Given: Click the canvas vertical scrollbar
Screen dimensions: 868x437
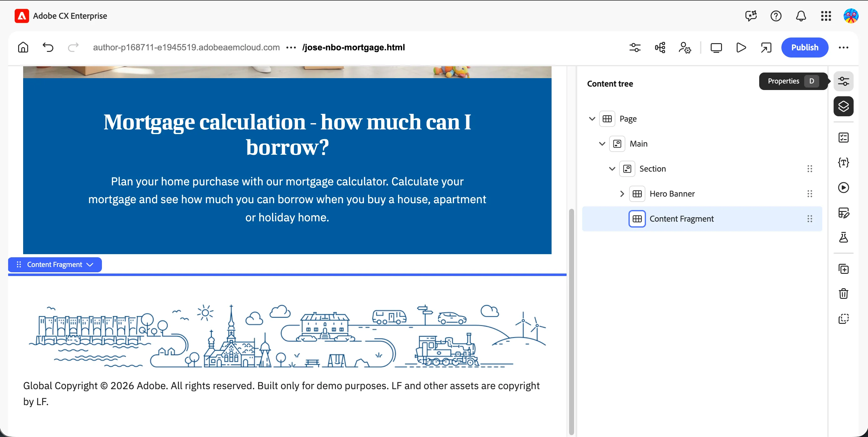Looking at the screenshot, I should pyautogui.click(x=571, y=321).
